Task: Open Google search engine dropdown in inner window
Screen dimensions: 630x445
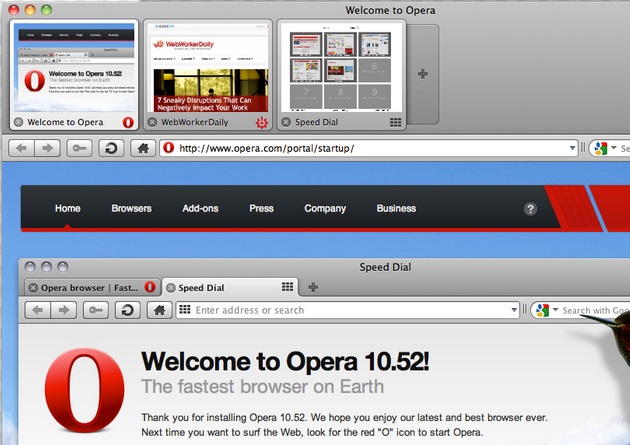Action: pyautogui.click(x=555, y=310)
